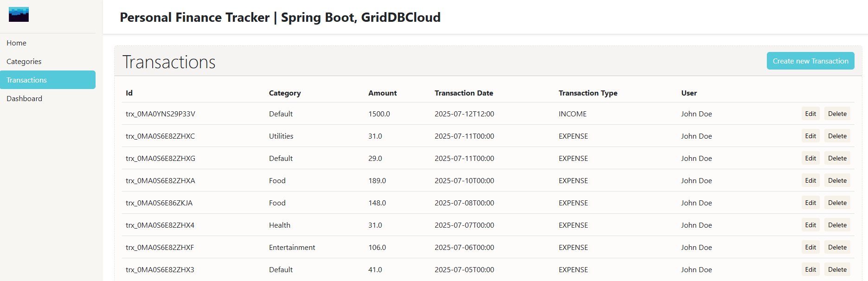Delete the Entertainment 106.0 transaction
Image resolution: width=868 pixels, height=281 pixels.
click(x=837, y=247)
